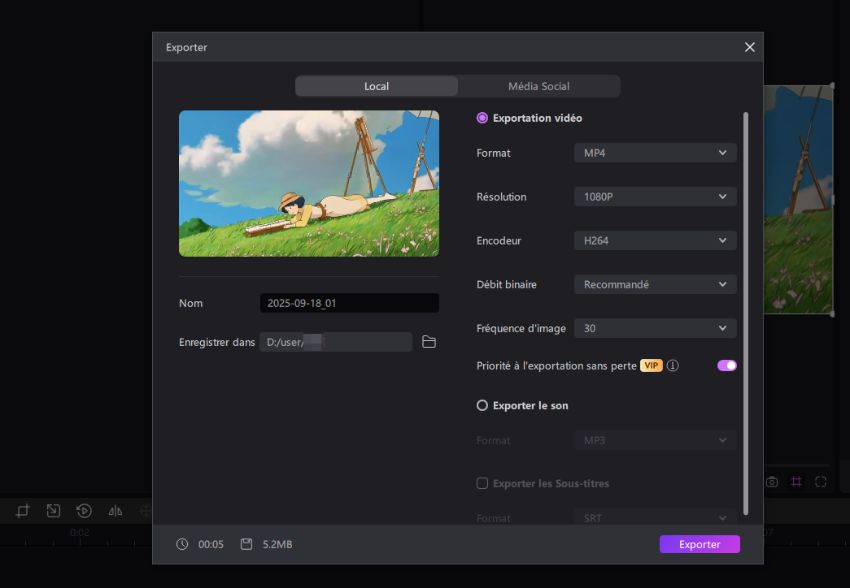Click the fullscreen icon under preview
This screenshot has height=588, width=850.
821,482
